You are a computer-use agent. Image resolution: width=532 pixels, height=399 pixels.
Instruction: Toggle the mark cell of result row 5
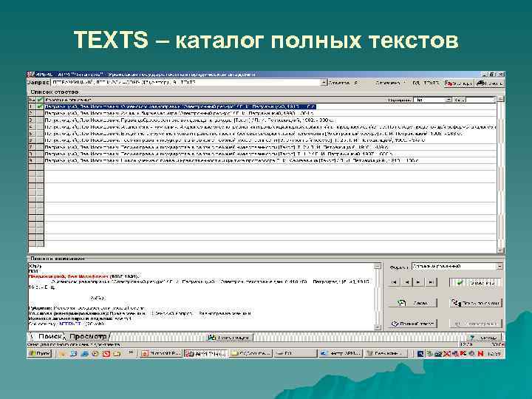click(x=40, y=134)
